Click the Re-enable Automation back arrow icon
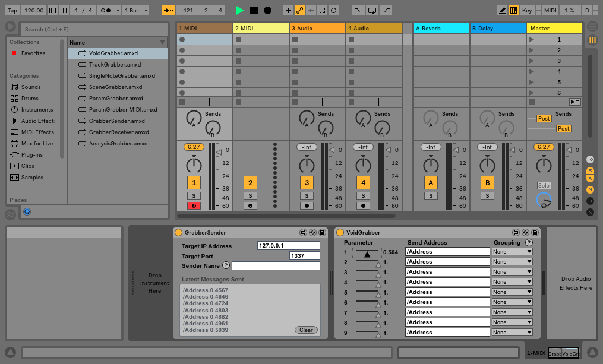 click(x=311, y=10)
